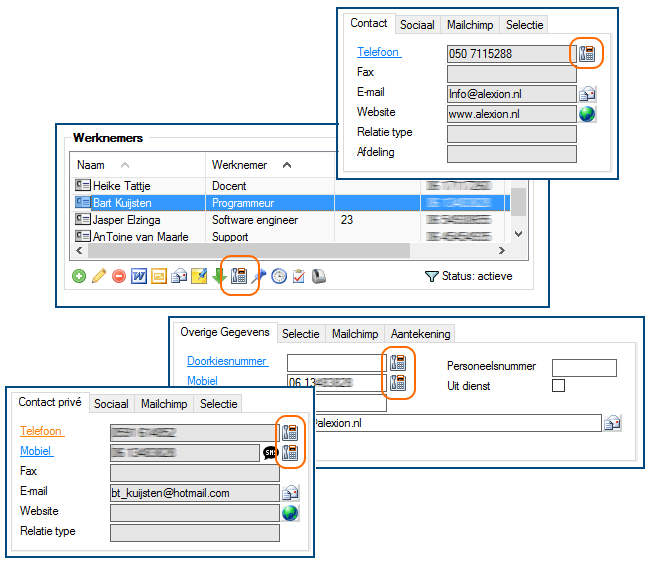Image resolution: width=651 pixels, height=564 pixels.
Task: Switch to Sociaal tab in Contact window
Action: pyautogui.click(x=417, y=25)
